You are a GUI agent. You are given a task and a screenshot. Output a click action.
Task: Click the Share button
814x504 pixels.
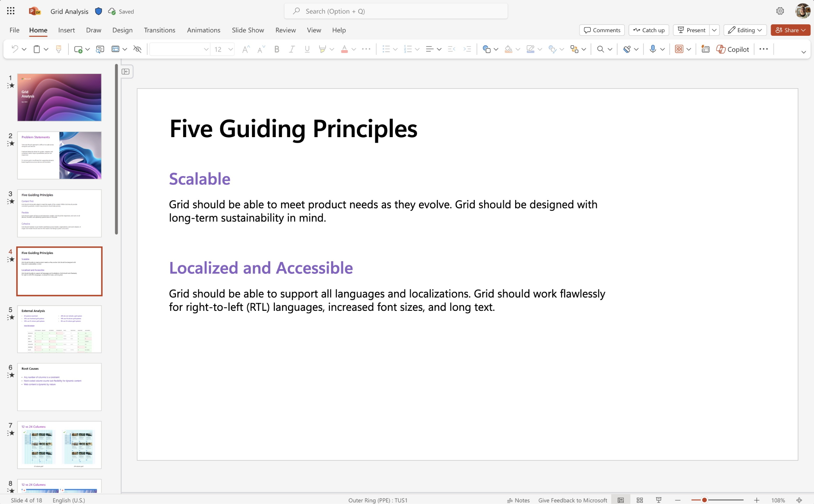pyautogui.click(x=790, y=30)
